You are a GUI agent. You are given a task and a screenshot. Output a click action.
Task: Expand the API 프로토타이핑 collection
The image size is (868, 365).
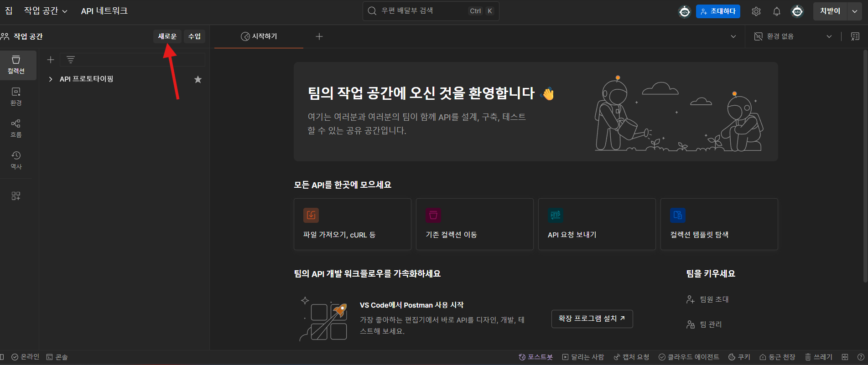click(x=51, y=79)
